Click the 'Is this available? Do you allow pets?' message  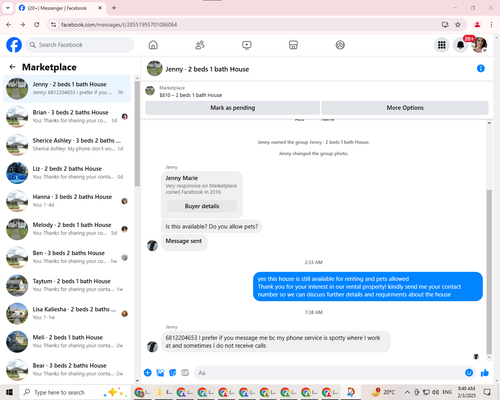tap(212, 226)
